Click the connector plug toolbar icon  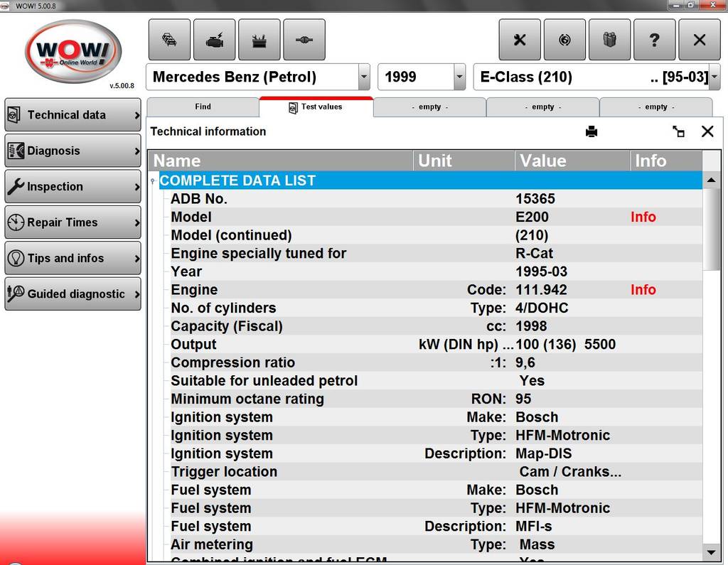pos(304,40)
